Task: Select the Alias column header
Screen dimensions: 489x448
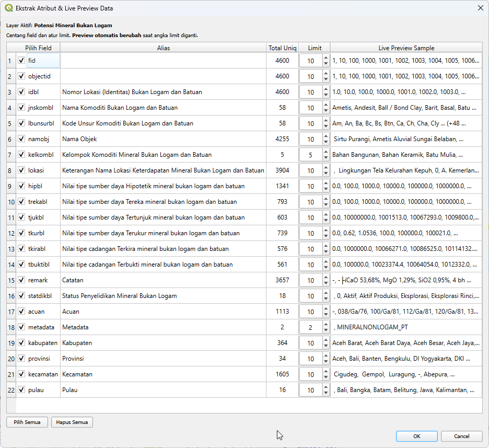Action: [x=163, y=48]
